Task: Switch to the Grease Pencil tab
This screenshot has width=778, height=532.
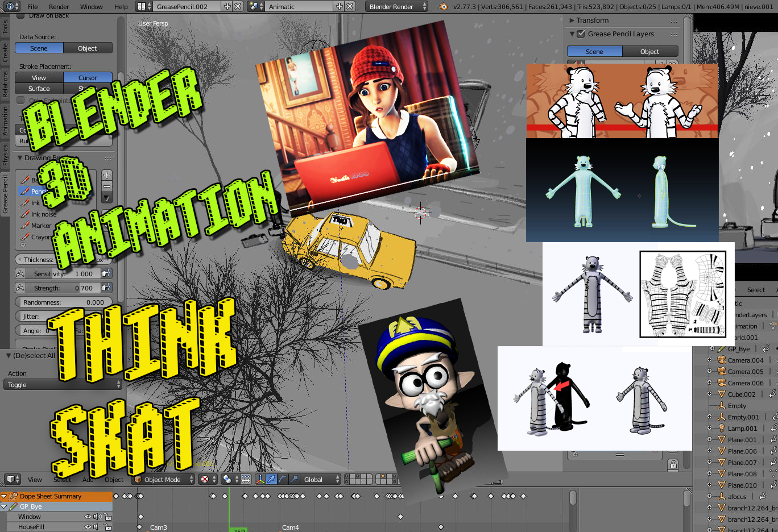Action: pos(5,194)
